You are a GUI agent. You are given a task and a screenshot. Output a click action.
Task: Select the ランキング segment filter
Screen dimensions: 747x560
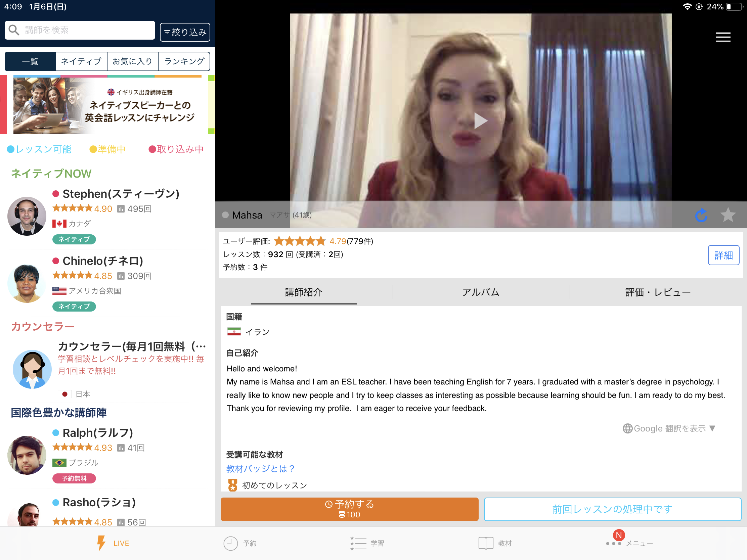pyautogui.click(x=184, y=61)
